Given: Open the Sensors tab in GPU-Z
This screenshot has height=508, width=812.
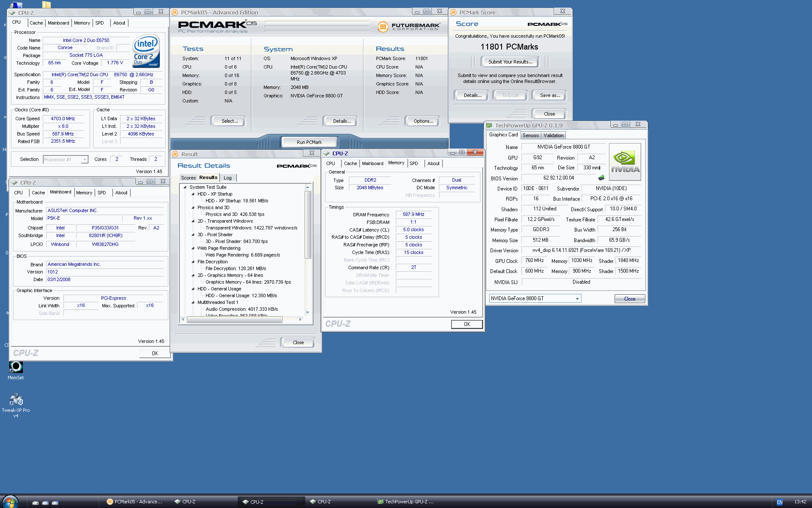Looking at the screenshot, I should coord(530,135).
